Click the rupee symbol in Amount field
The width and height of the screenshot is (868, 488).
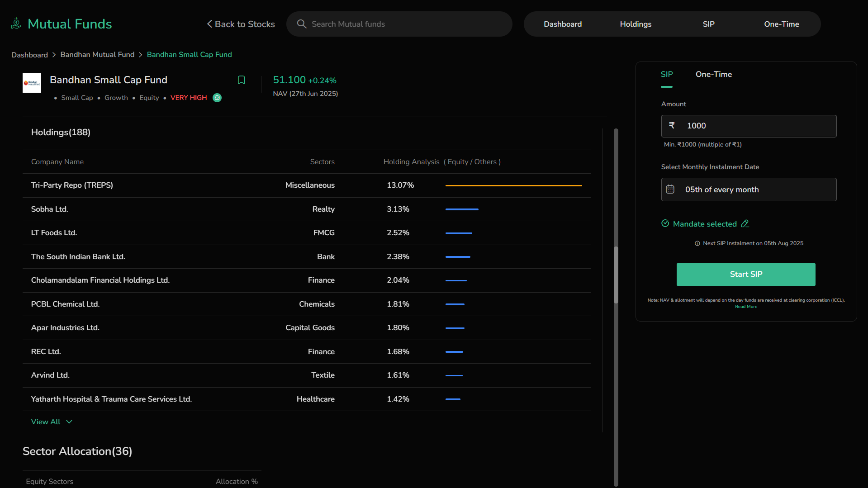tap(672, 125)
